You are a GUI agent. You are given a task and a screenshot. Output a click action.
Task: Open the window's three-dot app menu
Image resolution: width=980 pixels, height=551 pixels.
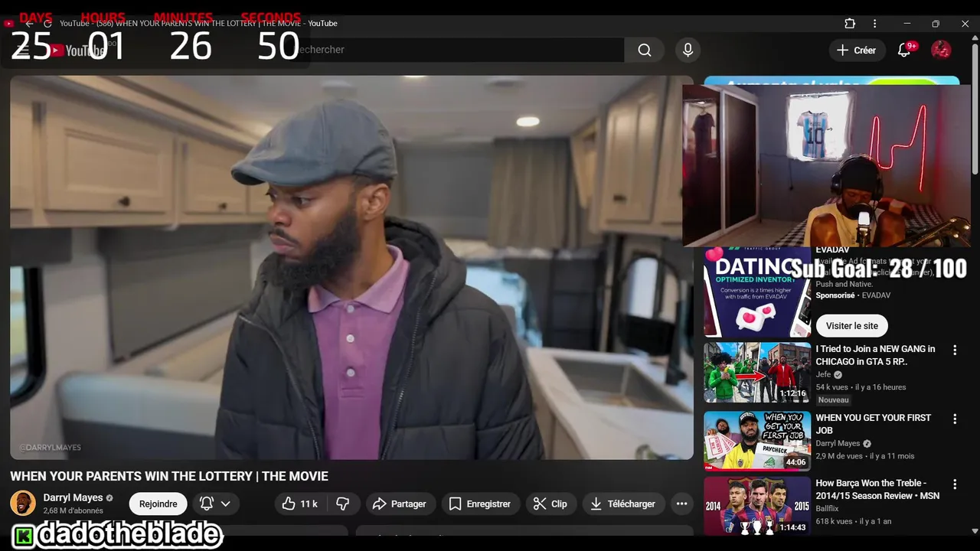(x=874, y=24)
